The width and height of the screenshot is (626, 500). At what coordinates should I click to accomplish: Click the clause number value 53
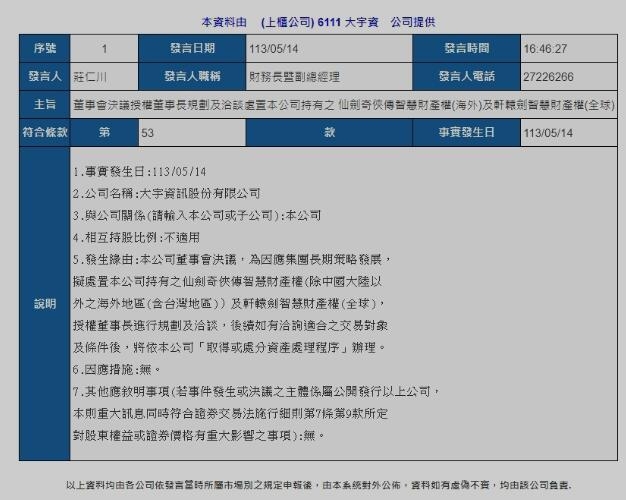147,133
